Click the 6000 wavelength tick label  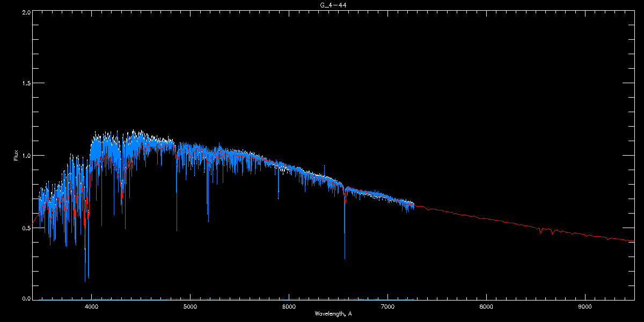pyautogui.click(x=289, y=306)
